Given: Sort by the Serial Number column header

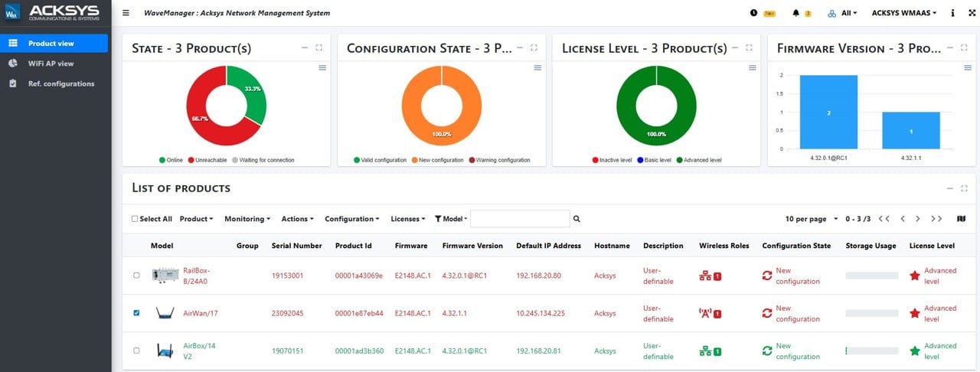Looking at the screenshot, I should pos(296,246).
